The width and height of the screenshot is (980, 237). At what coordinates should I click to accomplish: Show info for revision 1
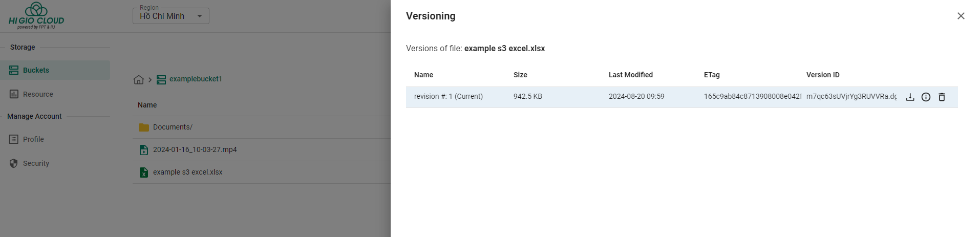(x=926, y=97)
